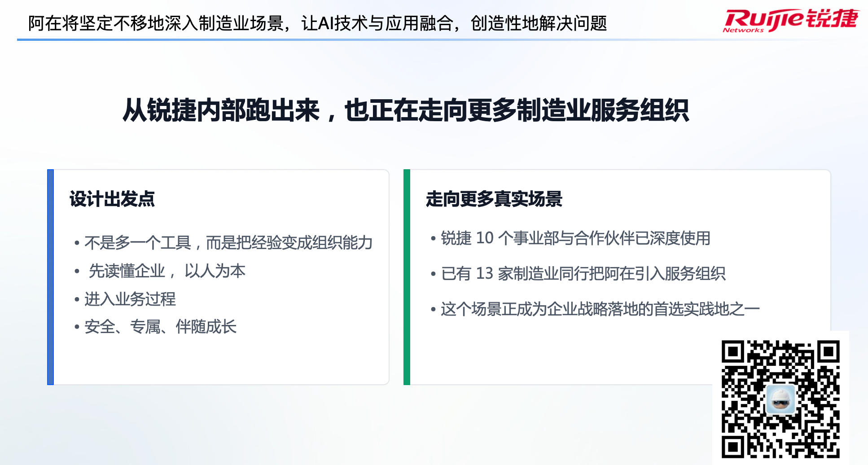
Task: Click the QR code's bottom-left finder square
Action: 733,447
